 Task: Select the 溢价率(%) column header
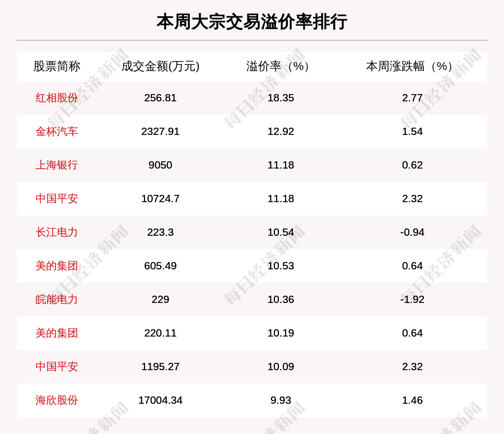tap(278, 66)
